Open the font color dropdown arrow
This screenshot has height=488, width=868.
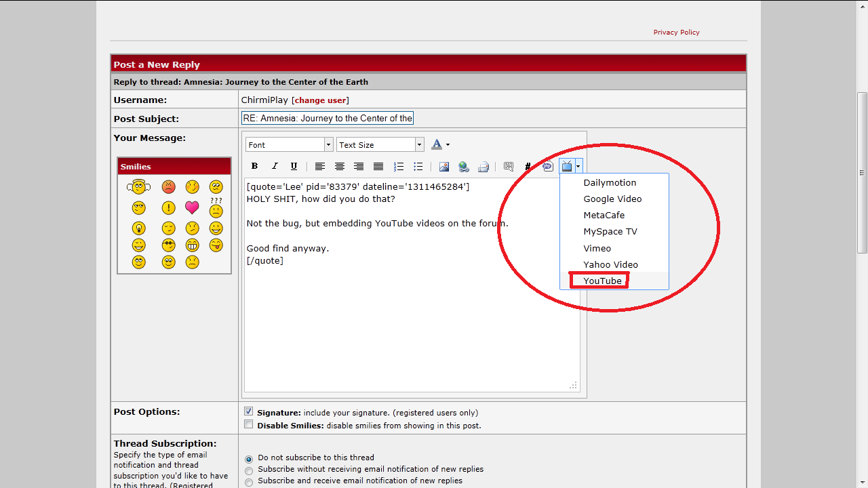(x=448, y=145)
